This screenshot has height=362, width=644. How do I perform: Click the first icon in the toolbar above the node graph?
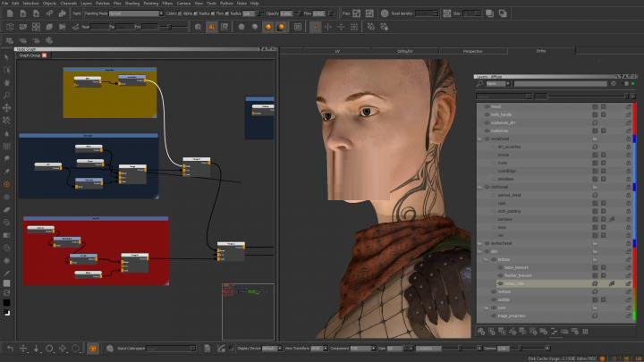tap(10, 40)
